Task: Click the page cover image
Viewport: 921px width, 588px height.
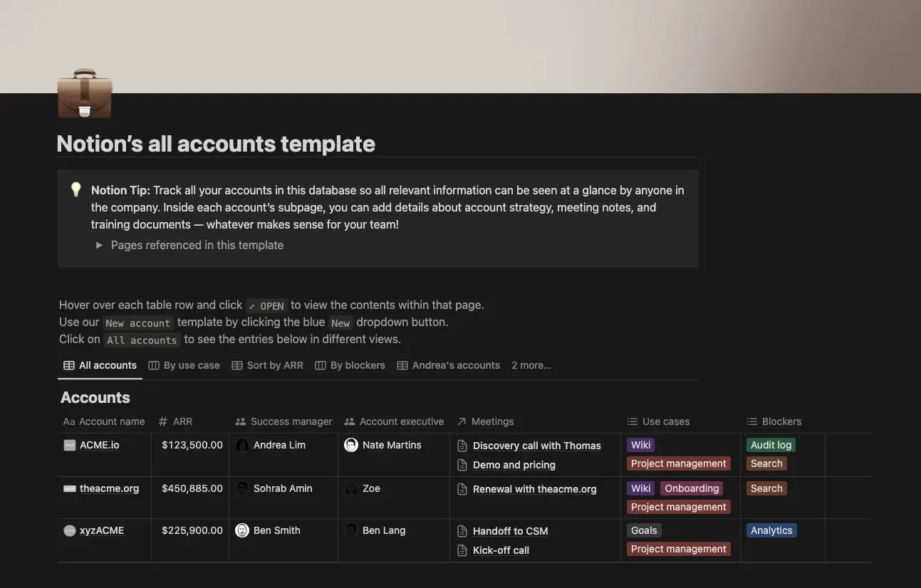Action: pos(460,46)
